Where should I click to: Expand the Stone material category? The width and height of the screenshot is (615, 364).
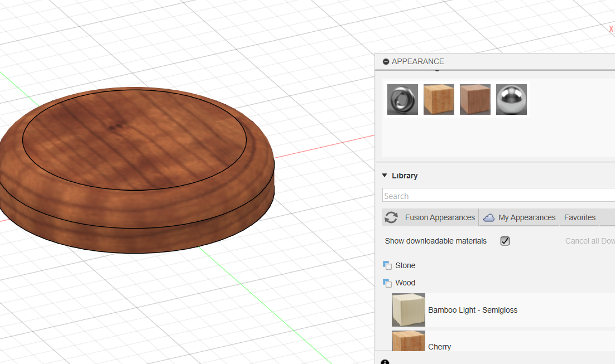coord(405,265)
